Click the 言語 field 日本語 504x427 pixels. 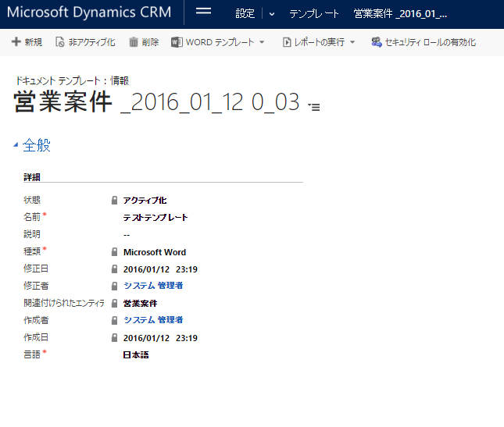(x=136, y=354)
